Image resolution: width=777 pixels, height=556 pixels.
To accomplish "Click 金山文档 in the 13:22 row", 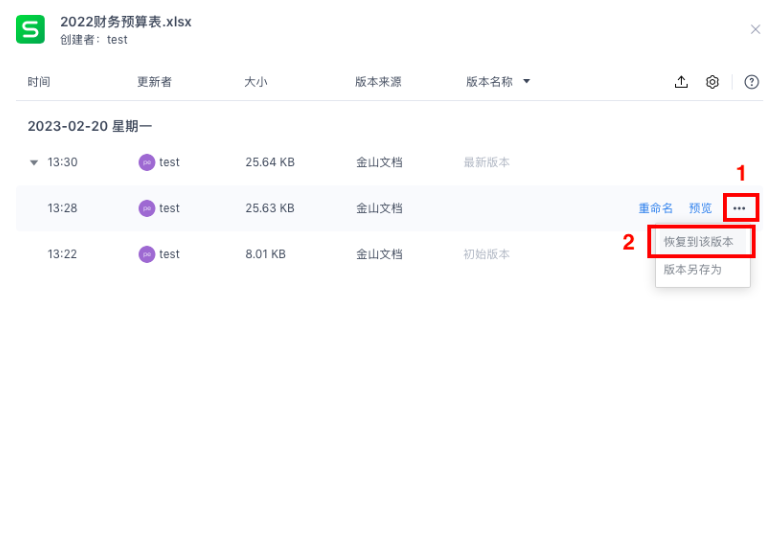I will (x=379, y=254).
